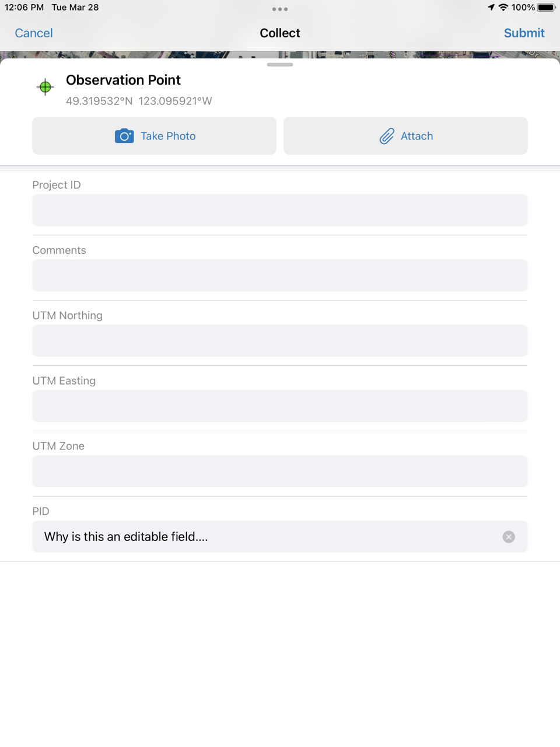This screenshot has height=747, width=560.
Task: Tap the latitude and longitude coordinates
Action: pyautogui.click(x=139, y=101)
